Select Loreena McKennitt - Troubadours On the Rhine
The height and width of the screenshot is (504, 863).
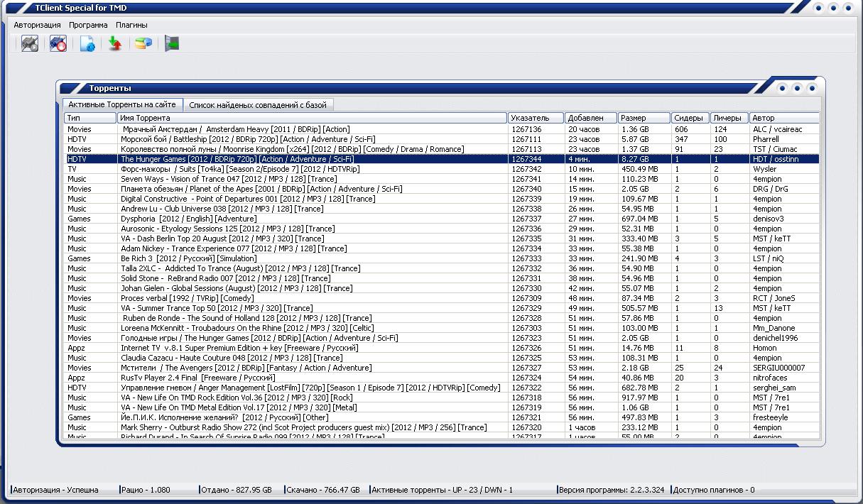[441, 328]
